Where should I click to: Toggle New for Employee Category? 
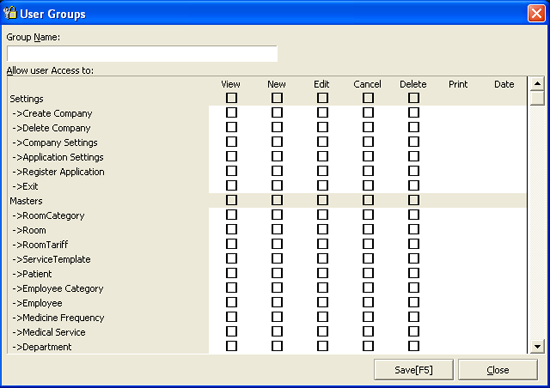coord(277,288)
